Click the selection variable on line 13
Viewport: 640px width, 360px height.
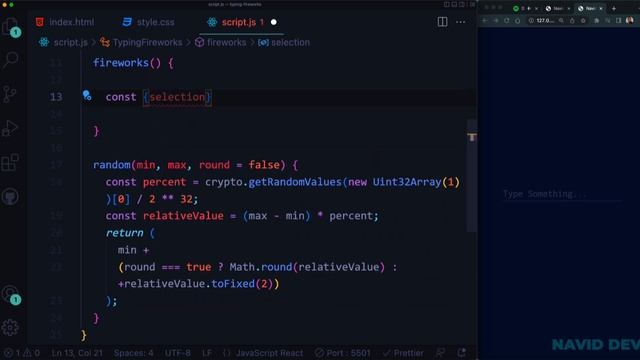coord(177,97)
